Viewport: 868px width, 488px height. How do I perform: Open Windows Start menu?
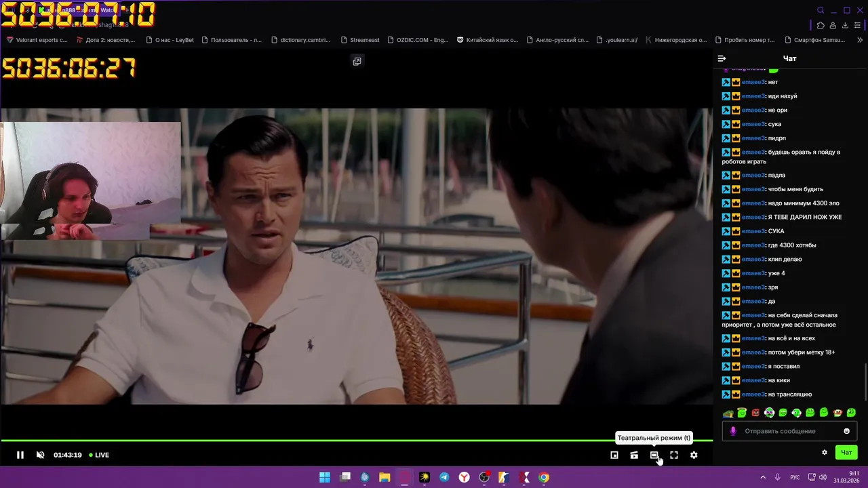[x=325, y=477]
